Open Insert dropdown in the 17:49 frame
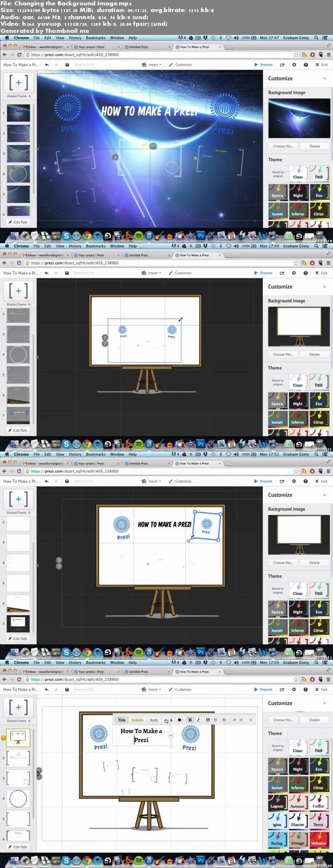 click(x=152, y=273)
